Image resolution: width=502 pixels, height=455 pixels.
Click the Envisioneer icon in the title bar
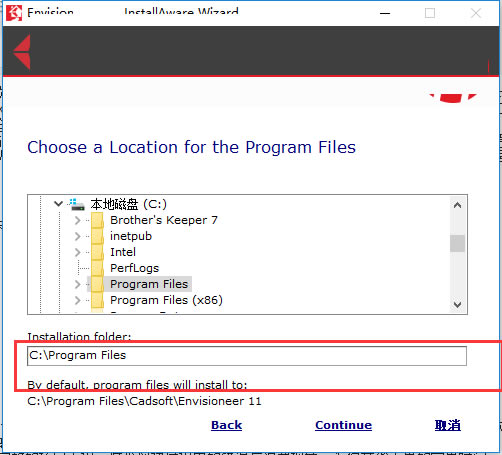(x=14, y=13)
